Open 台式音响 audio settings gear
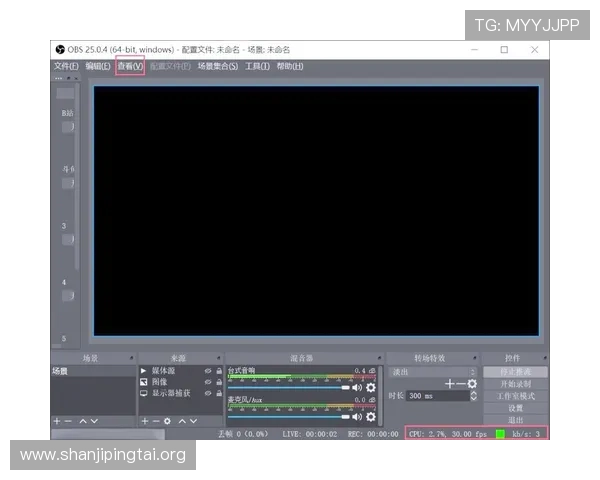 (x=371, y=388)
